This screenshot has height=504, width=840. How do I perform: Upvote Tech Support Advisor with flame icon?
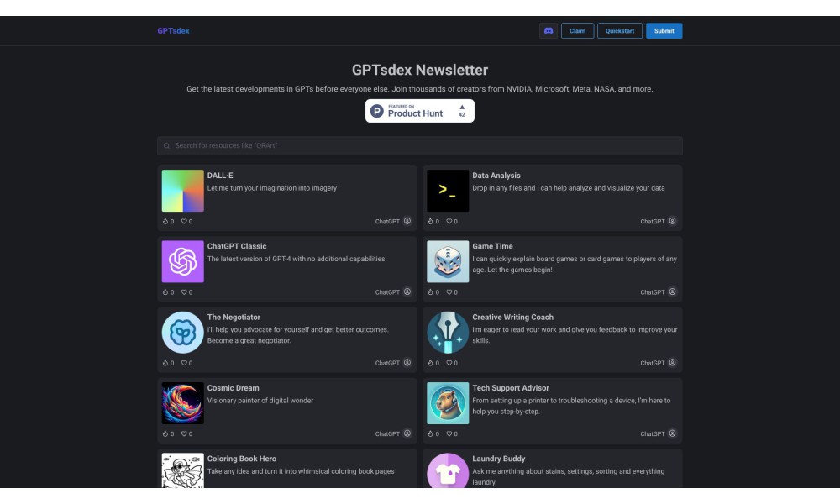click(430, 433)
